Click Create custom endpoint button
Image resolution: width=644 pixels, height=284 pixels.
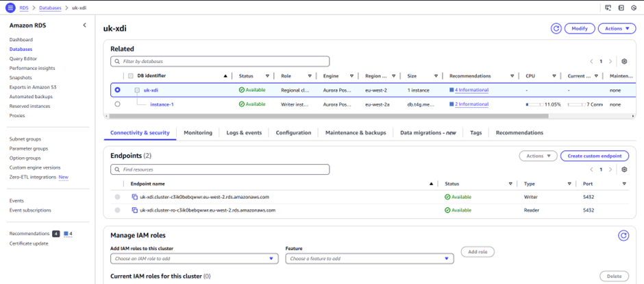[x=595, y=156]
